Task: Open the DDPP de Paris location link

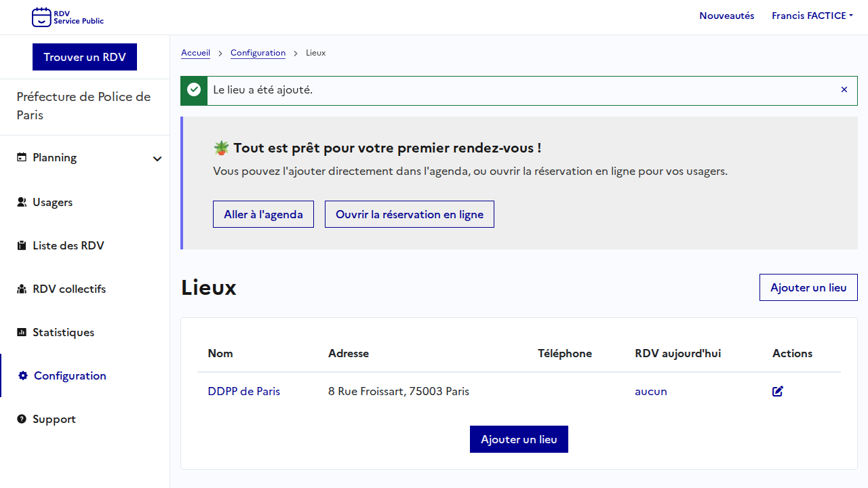Action: point(243,391)
